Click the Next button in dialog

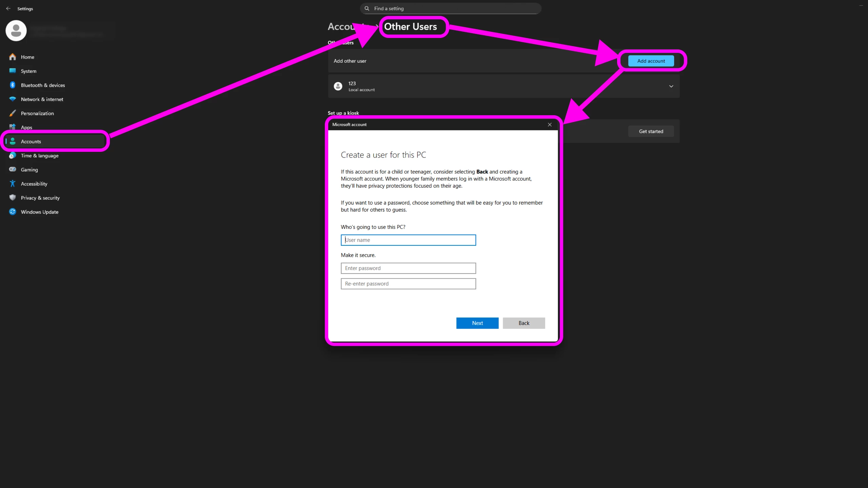pos(477,323)
